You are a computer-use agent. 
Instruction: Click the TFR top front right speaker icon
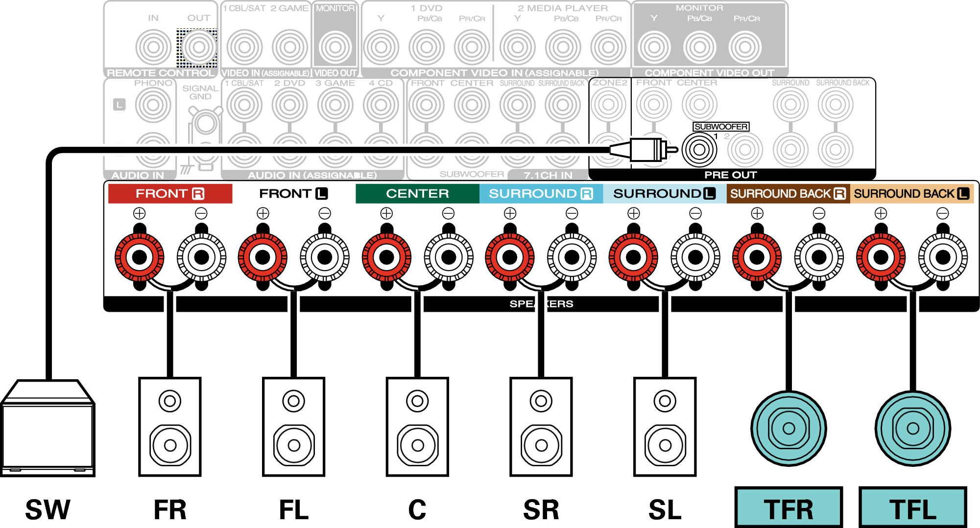point(789,429)
